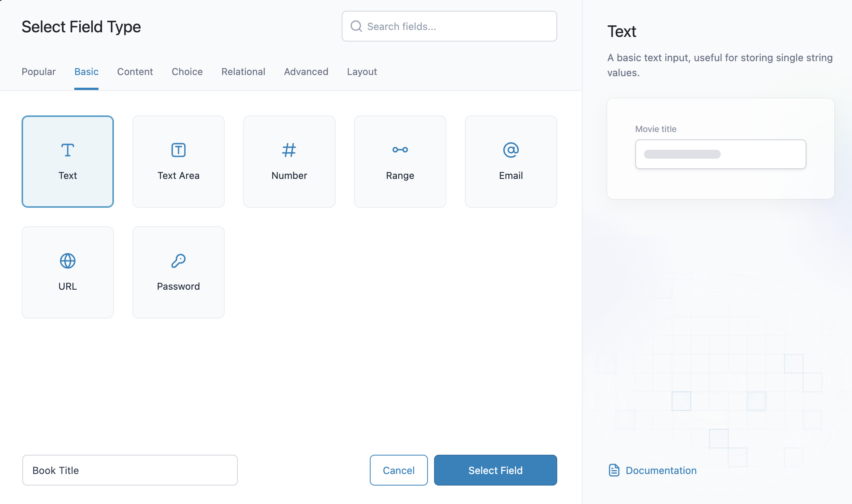Screen dimensions: 852x504
Task: Switch to the Content tab
Action: click(135, 72)
